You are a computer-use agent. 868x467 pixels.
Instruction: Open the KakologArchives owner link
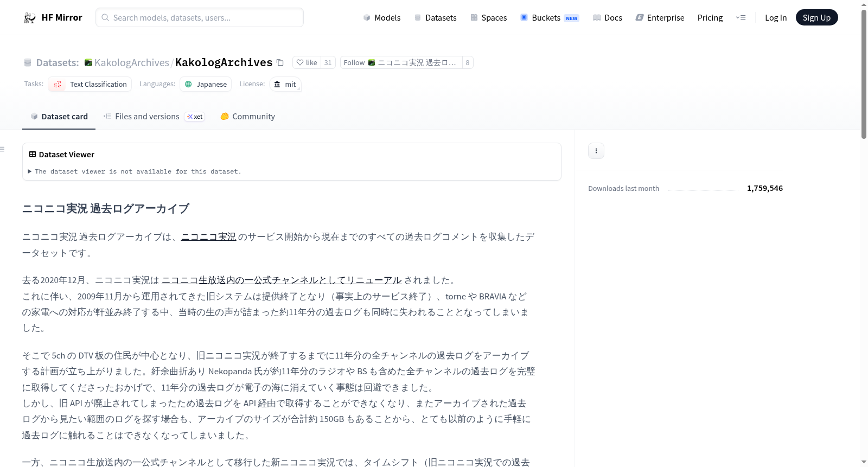coord(132,63)
